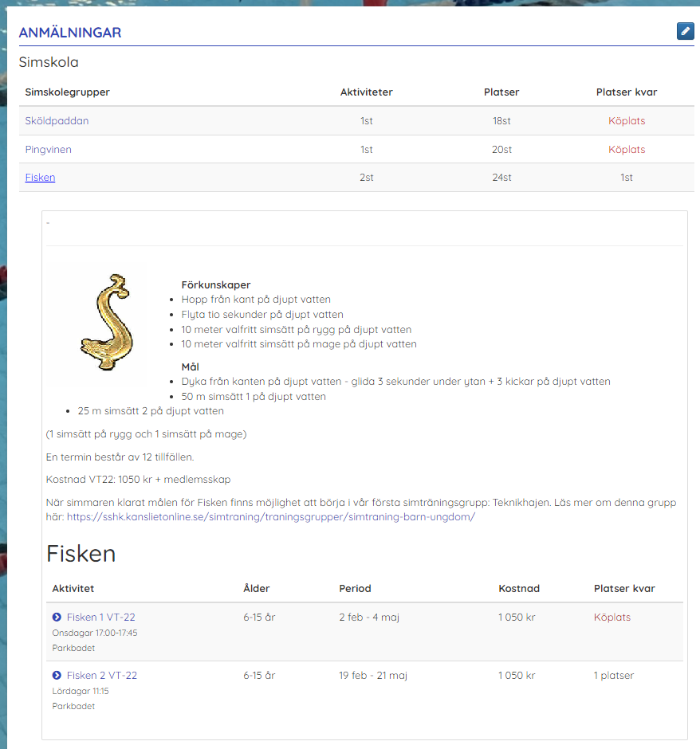Click '1st' places left in Fisken row
This screenshot has width=700, height=749.
[627, 177]
